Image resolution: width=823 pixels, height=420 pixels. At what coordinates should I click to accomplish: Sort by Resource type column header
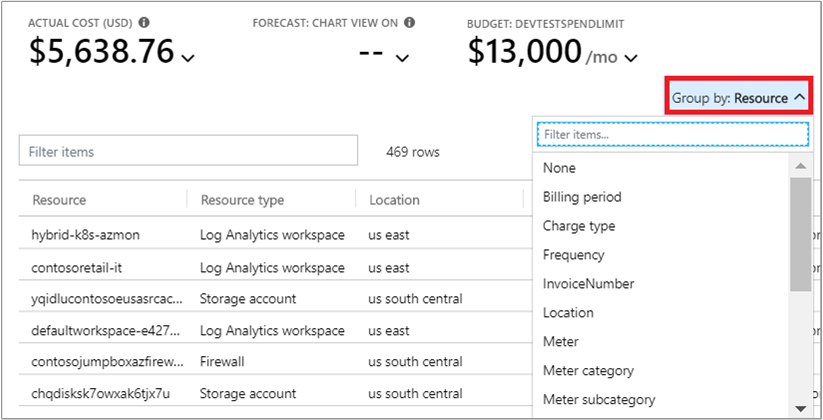[242, 200]
